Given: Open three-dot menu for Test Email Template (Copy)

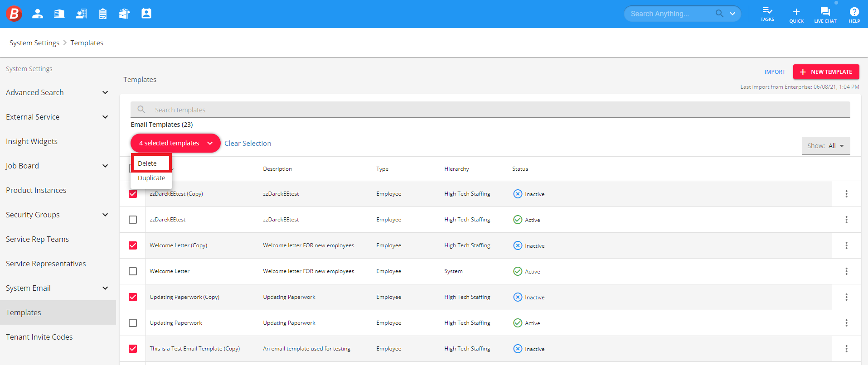Looking at the screenshot, I should coord(846,349).
